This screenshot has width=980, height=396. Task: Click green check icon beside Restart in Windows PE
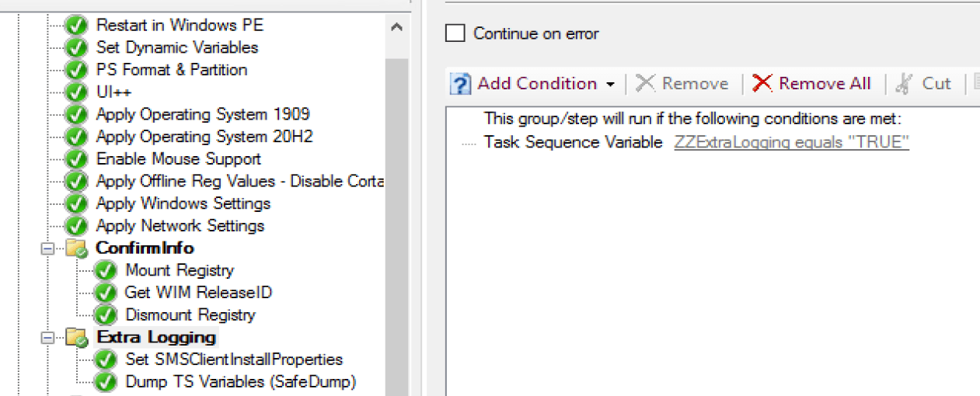[75, 25]
